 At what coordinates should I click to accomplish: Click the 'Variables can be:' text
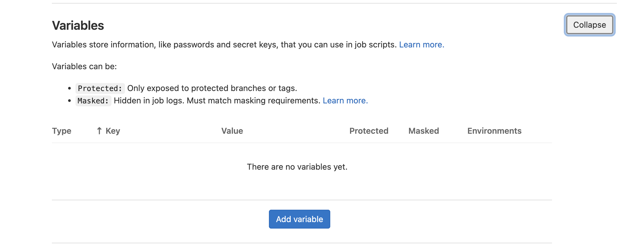[x=84, y=67]
